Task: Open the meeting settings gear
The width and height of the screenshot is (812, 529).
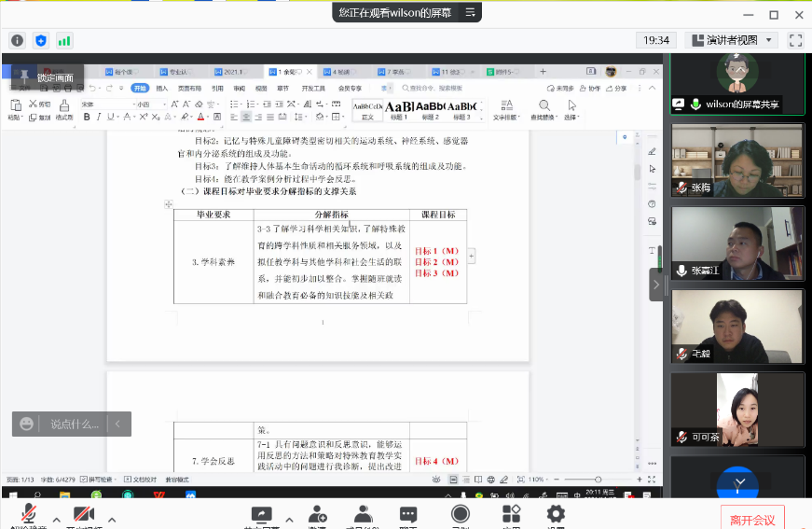Action: (x=556, y=514)
